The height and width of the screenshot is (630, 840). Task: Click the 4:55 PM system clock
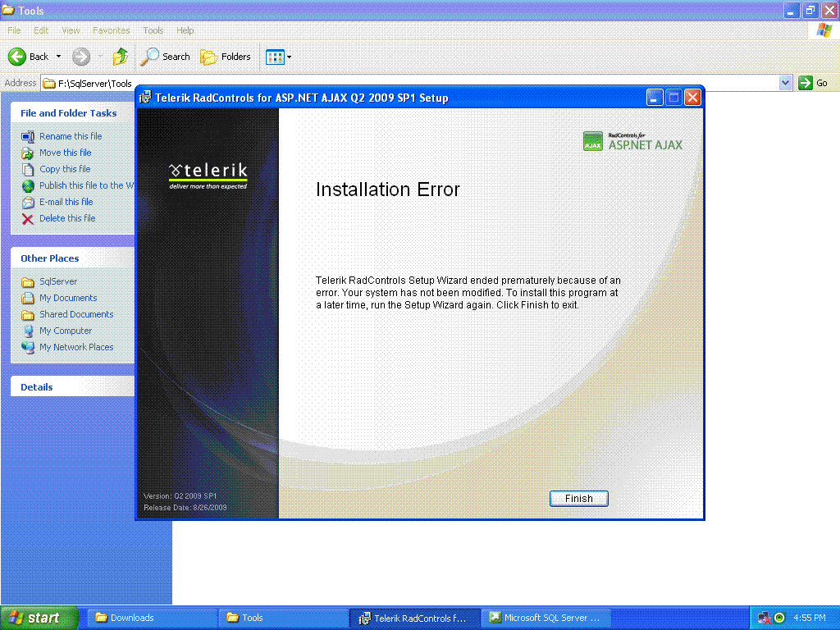pos(810,618)
